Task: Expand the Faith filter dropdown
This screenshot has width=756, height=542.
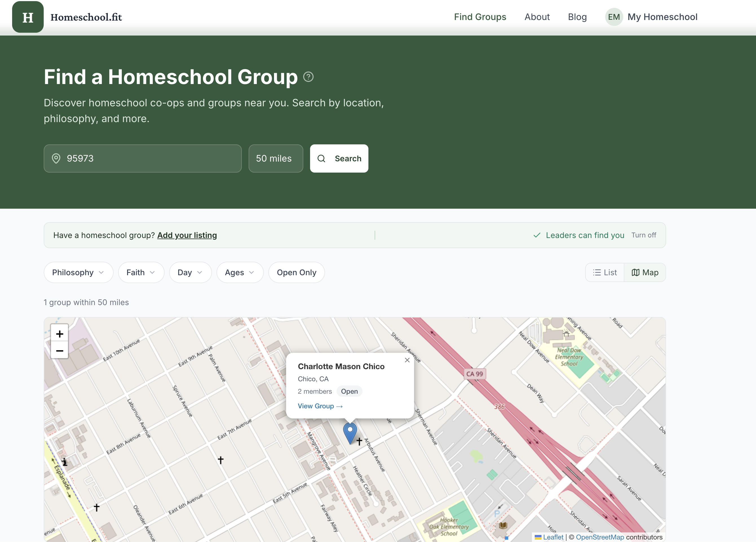Action: coord(141,272)
